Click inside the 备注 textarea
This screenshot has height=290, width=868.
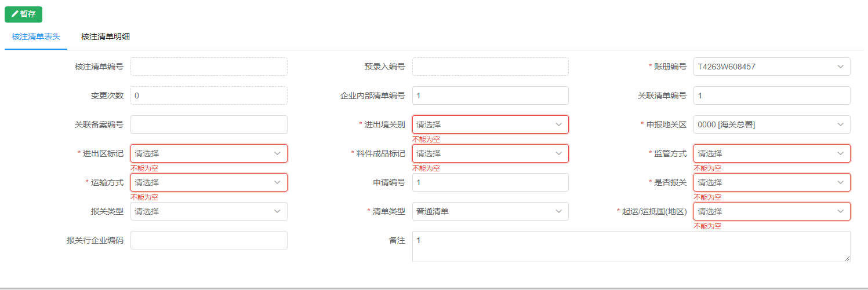tap(631, 247)
